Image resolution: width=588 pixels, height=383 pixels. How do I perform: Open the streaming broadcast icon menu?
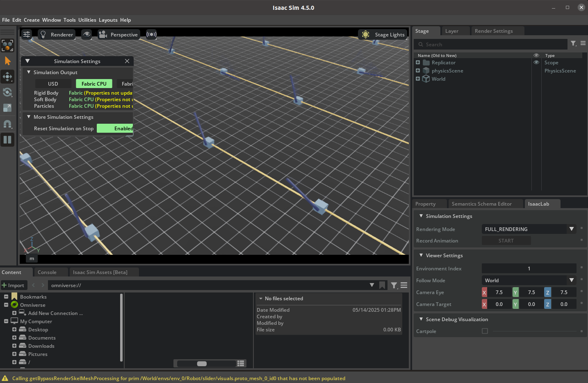[151, 34]
